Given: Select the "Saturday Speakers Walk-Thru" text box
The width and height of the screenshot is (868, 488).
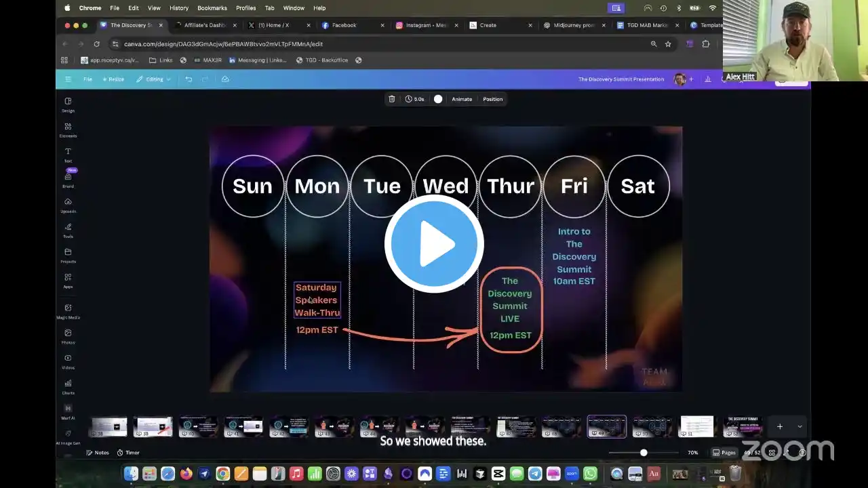Looking at the screenshot, I should [317, 300].
